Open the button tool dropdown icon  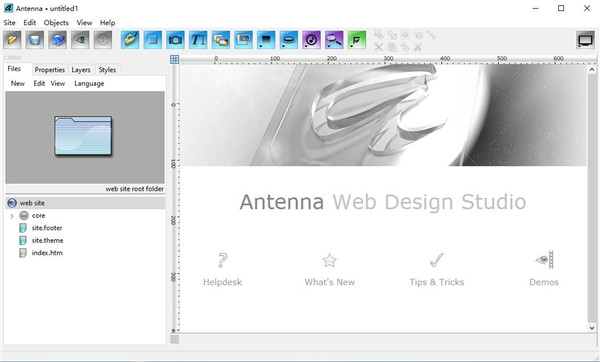click(x=289, y=40)
